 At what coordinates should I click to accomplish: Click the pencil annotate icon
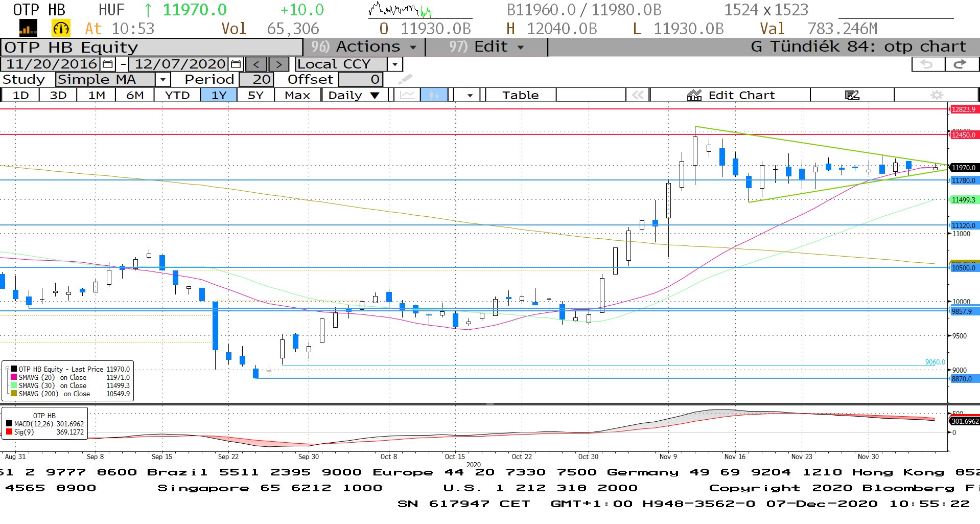[405, 79]
